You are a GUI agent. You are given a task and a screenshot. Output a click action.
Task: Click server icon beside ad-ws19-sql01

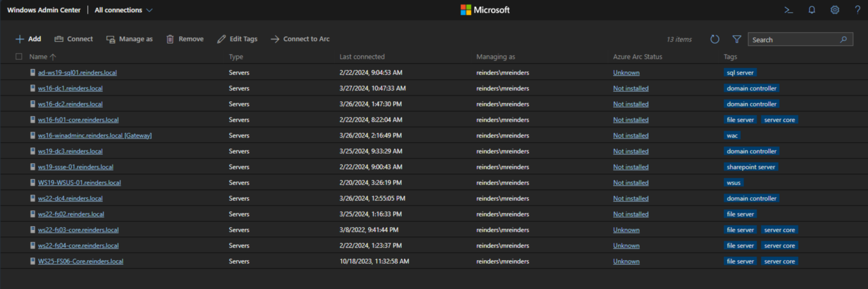[33, 72]
